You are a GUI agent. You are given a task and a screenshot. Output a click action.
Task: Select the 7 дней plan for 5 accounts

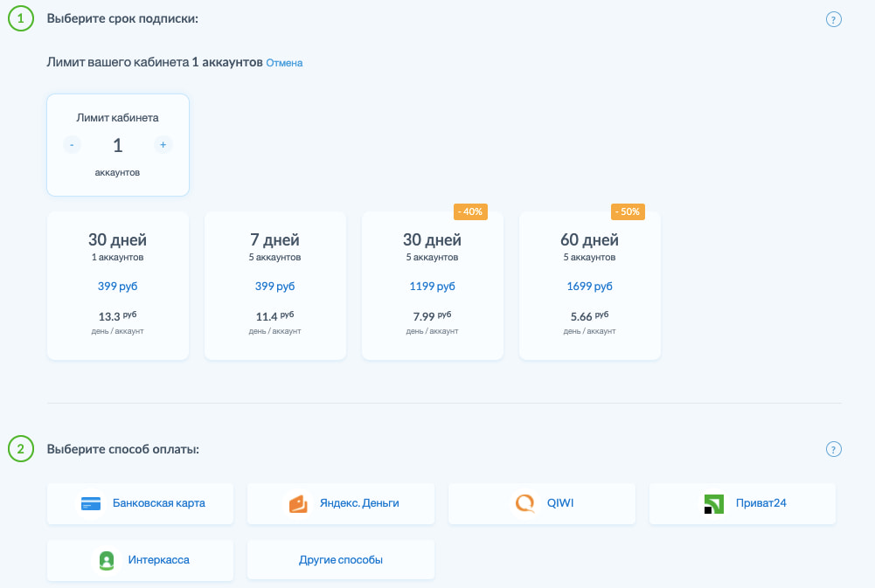pos(274,284)
